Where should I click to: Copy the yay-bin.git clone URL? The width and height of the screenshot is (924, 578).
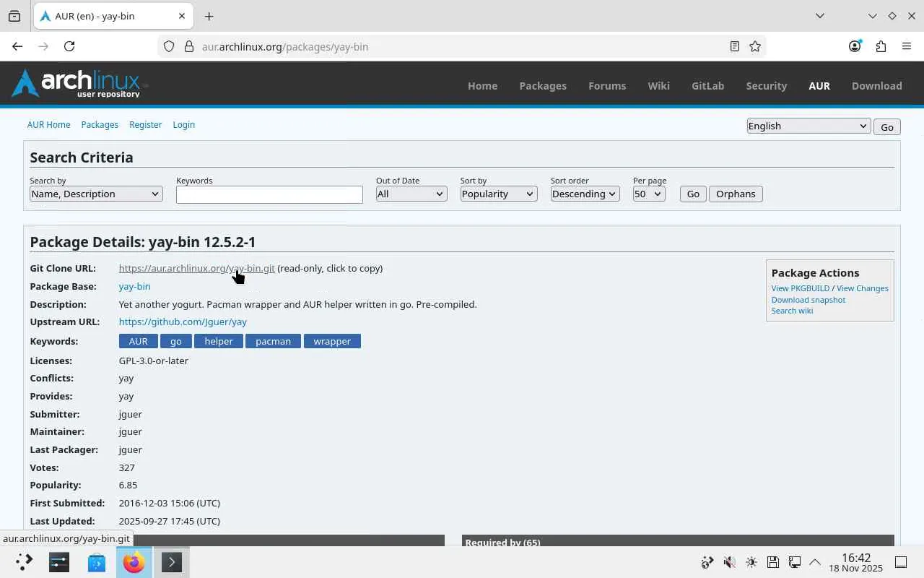[196, 268]
